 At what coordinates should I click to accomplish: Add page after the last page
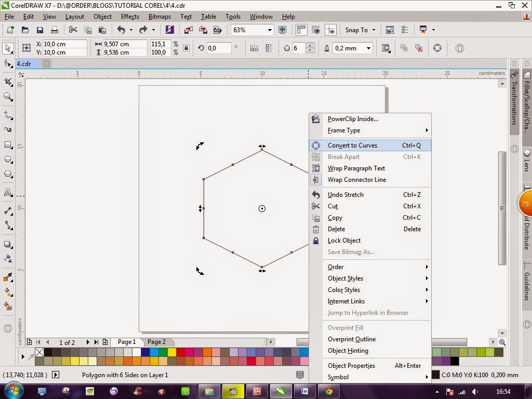(105, 342)
